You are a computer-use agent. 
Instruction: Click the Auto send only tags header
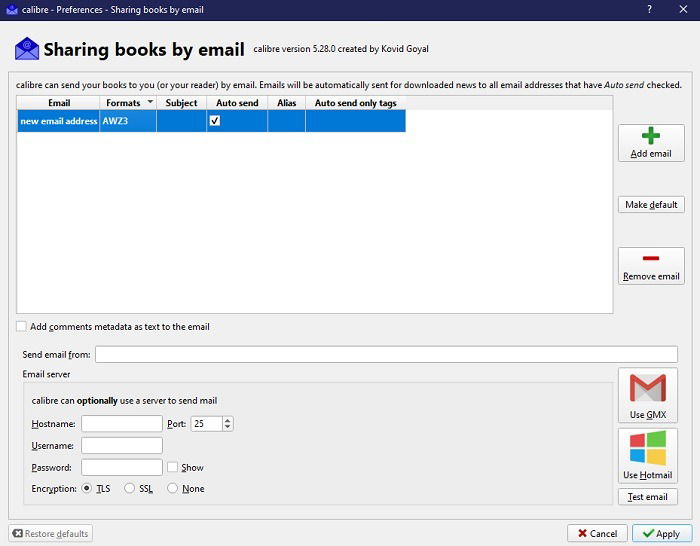[x=355, y=103]
